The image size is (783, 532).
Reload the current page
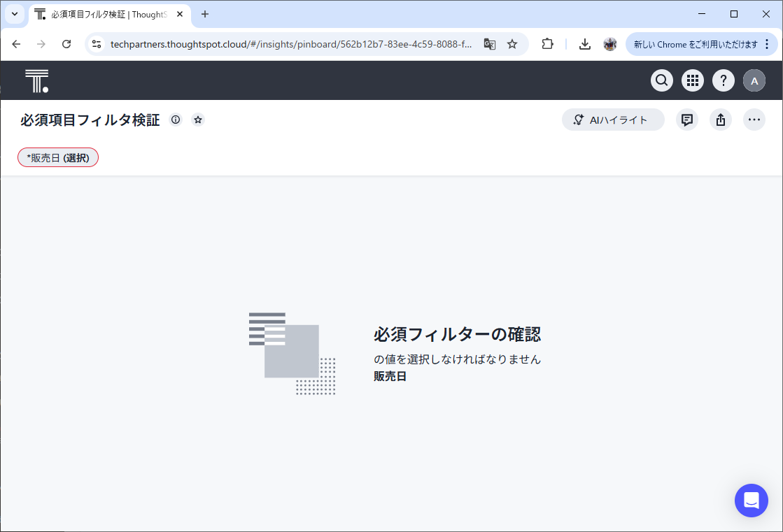[66, 44]
